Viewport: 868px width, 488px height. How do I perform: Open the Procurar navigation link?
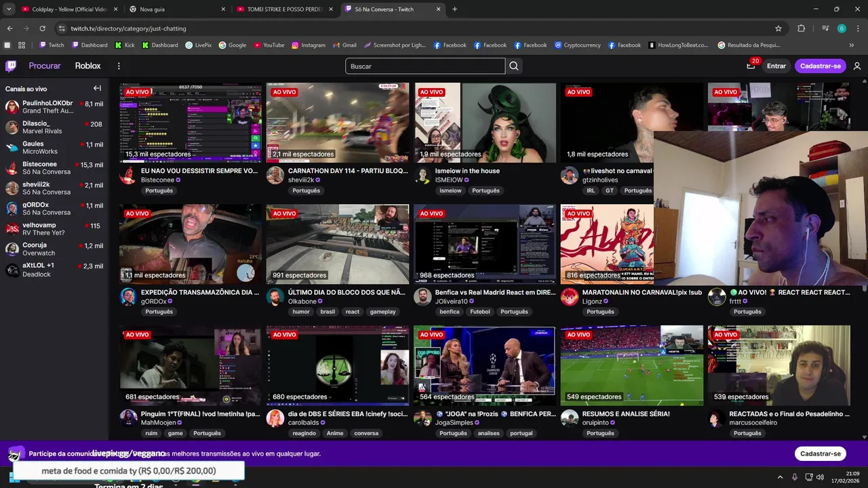point(45,66)
